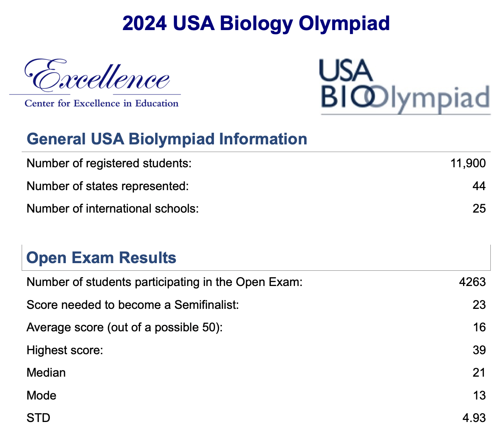Screen dimensions: 504x430
Task: Click the Average score label
Action: [x=125, y=327]
